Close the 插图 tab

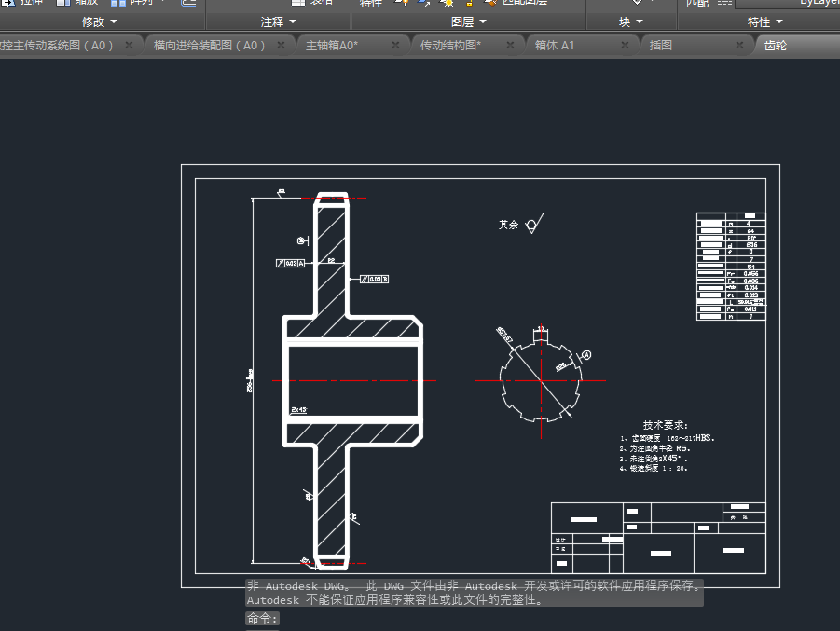click(739, 45)
